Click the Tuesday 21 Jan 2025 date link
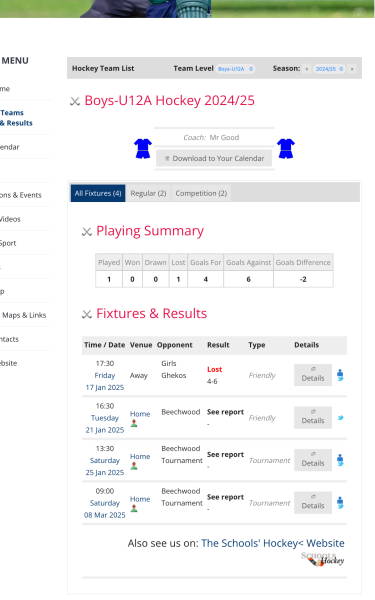The width and height of the screenshot is (375, 600). pos(105,424)
